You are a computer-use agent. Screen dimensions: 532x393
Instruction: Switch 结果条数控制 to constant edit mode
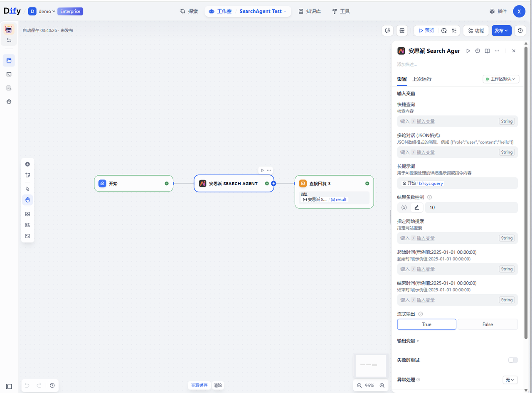point(416,207)
